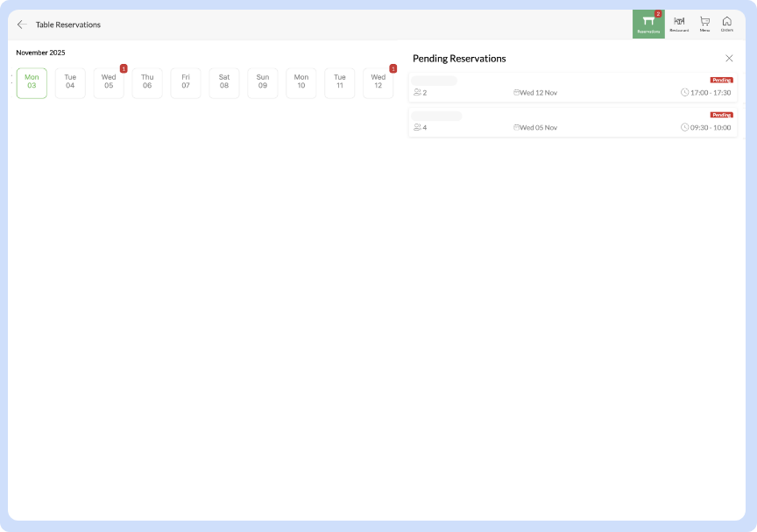
Task: Click the clock icon for 17:00 - 17:30
Action: 685,92
